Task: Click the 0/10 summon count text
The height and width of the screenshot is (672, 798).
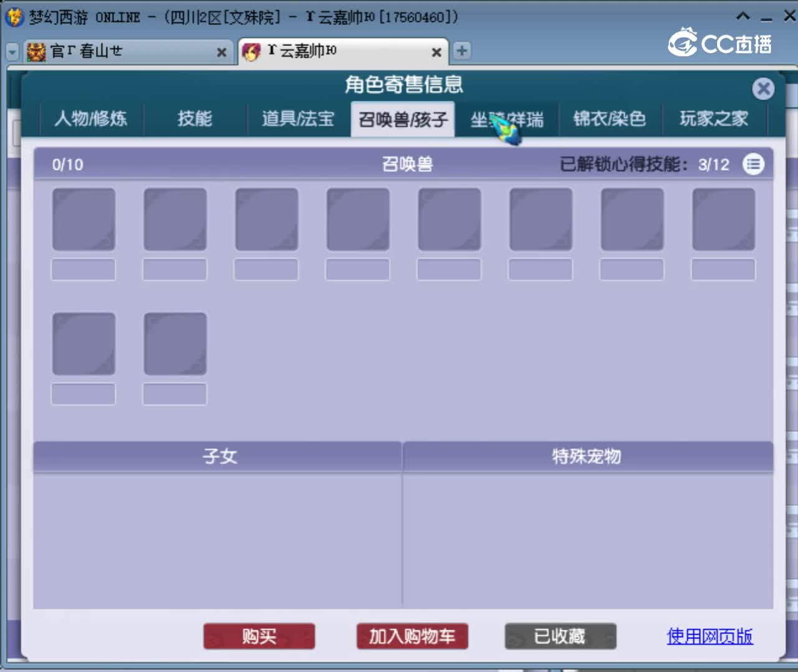Action: coord(67,165)
